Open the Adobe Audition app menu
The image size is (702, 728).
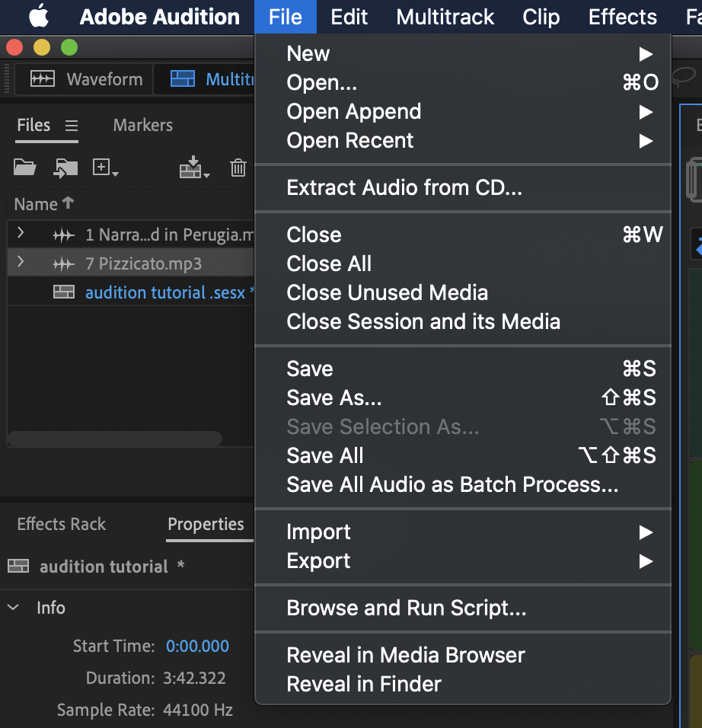[160, 17]
